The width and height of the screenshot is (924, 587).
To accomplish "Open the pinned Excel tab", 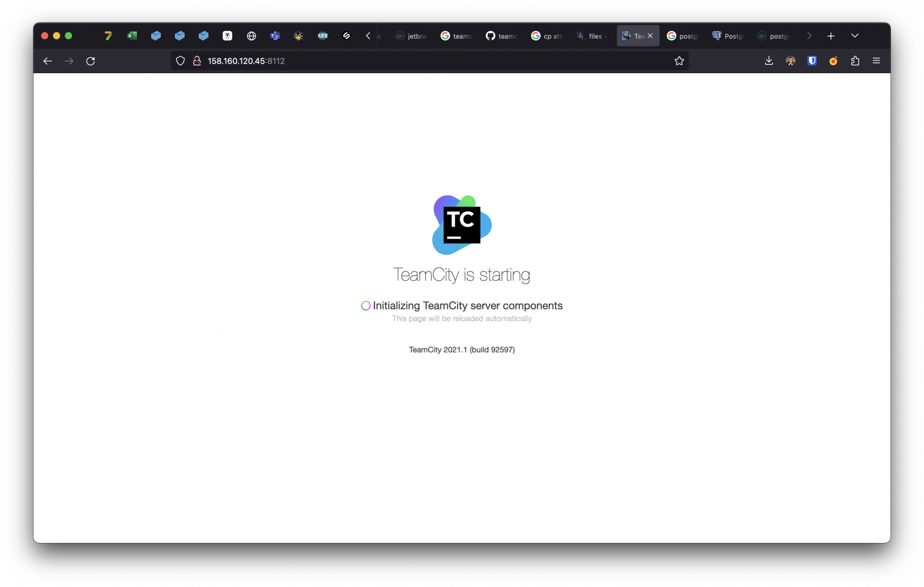I will pyautogui.click(x=132, y=36).
